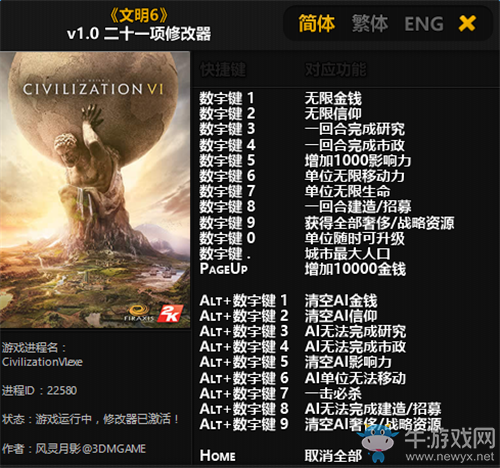500x468 pixels.
Task: Switch language to 繁体
Action: (370, 24)
